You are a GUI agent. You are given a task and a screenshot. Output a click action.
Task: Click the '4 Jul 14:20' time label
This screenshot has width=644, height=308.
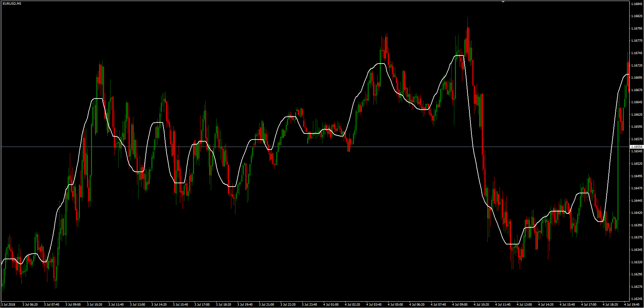coord(546,305)
